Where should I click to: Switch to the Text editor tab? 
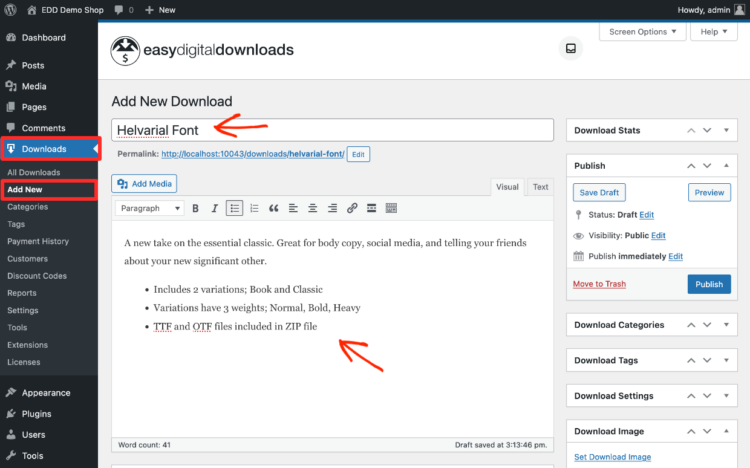539,187
